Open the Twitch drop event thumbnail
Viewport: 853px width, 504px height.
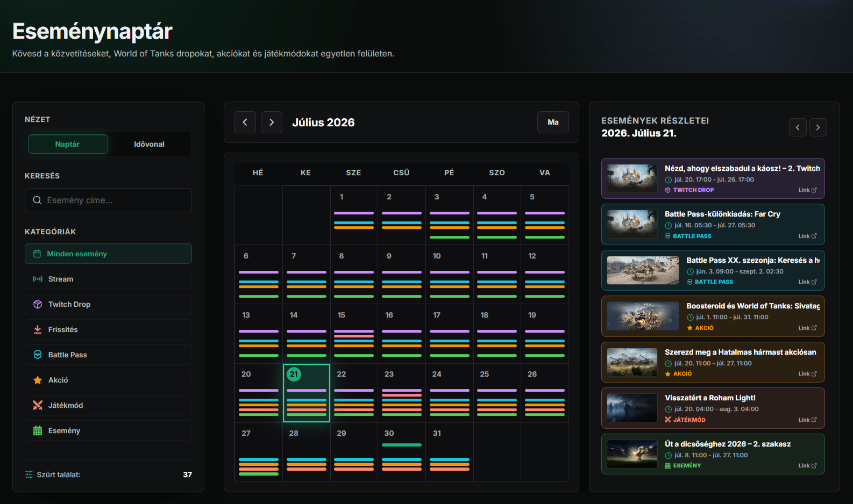tap(632, 178)
